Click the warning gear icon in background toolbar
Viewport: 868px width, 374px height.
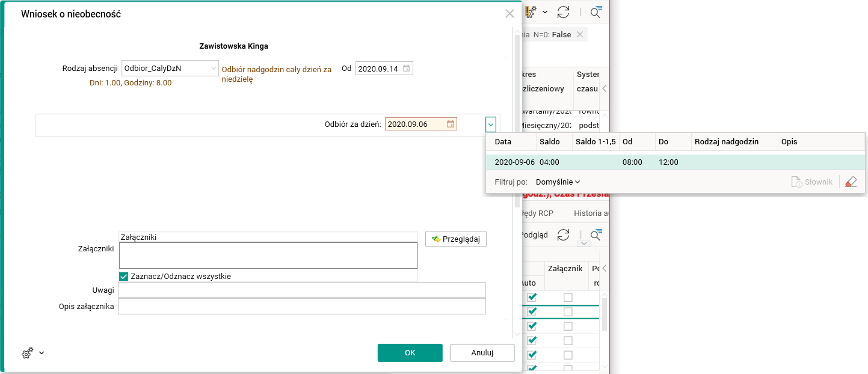(531, 12)
